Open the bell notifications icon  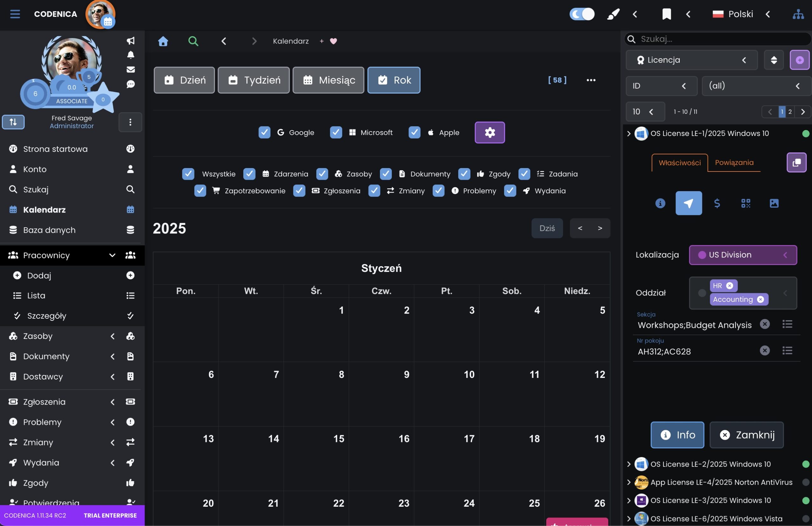coord(130,55)
